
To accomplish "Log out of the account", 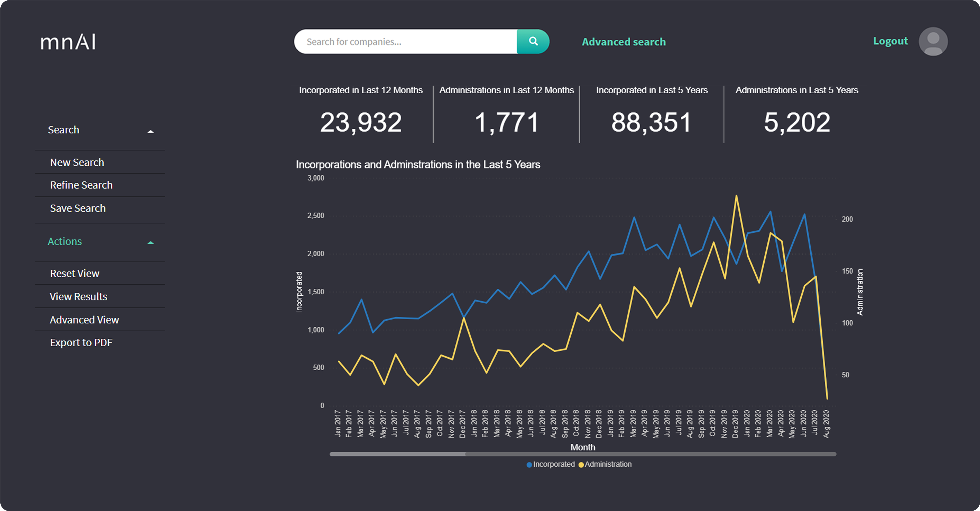I will click(890, 41).
